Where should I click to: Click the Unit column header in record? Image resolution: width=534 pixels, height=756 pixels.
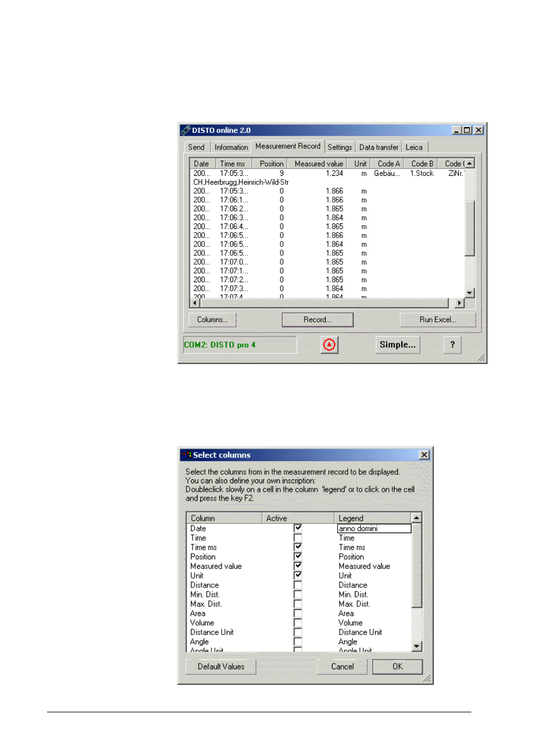(360, 164)
